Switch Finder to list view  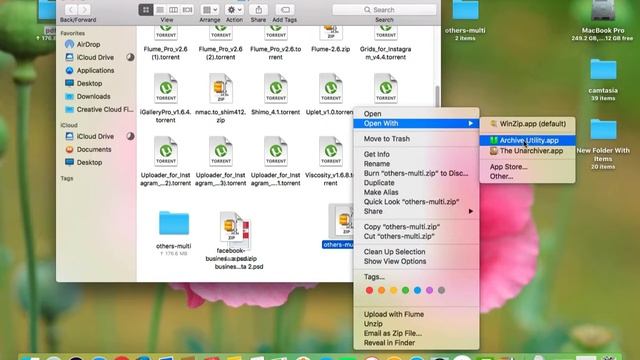click(x=160, y=9)
